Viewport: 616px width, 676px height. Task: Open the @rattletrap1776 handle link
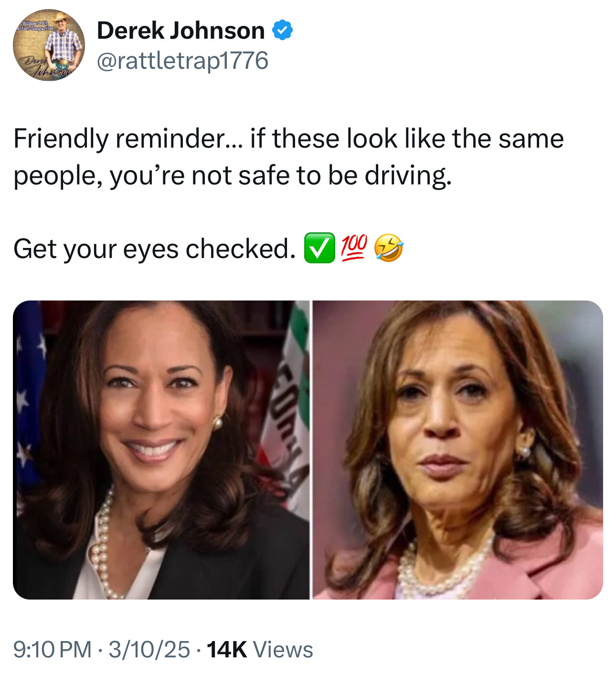click(182, 61)
